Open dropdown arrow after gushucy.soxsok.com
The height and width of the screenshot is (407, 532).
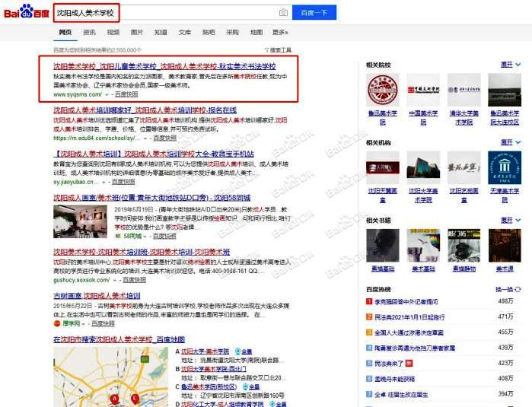pyautogui.click(x=115, y=280)
